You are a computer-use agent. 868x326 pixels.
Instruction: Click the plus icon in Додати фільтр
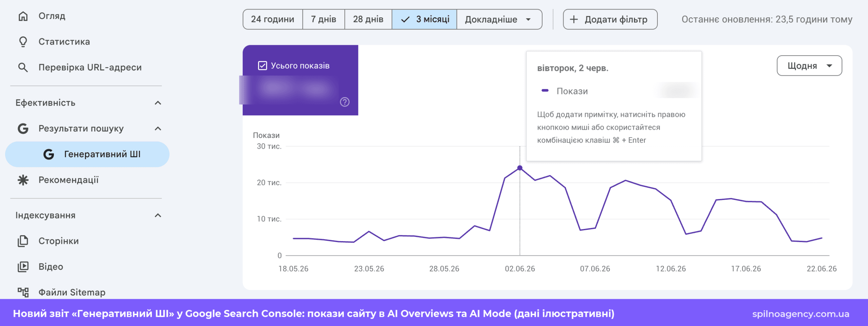point(574,19)
